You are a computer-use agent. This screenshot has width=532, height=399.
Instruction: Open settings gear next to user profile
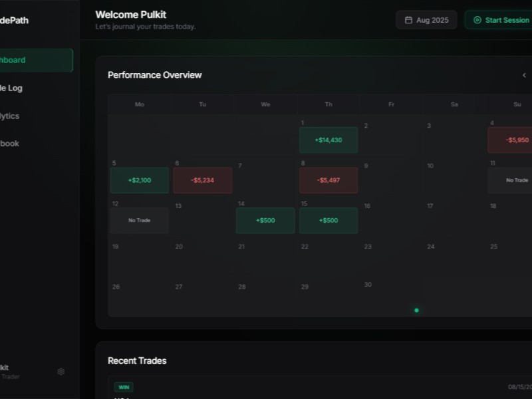coord(61,372)
